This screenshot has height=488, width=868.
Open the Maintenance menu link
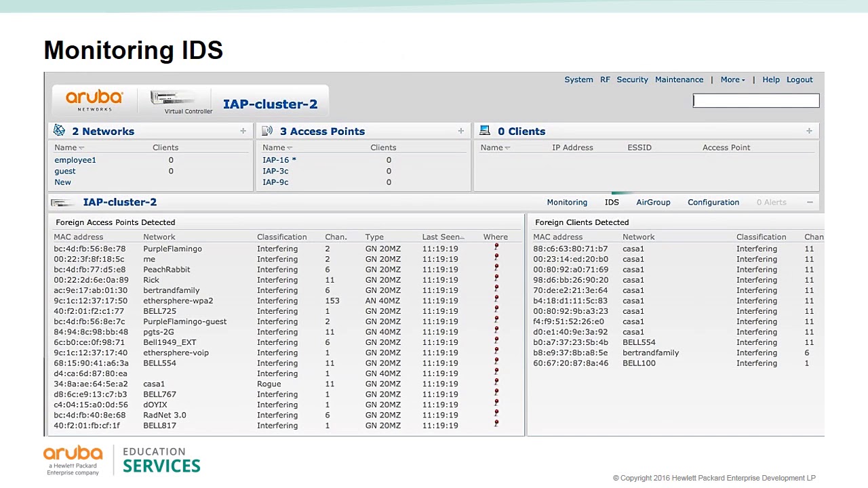679,79
